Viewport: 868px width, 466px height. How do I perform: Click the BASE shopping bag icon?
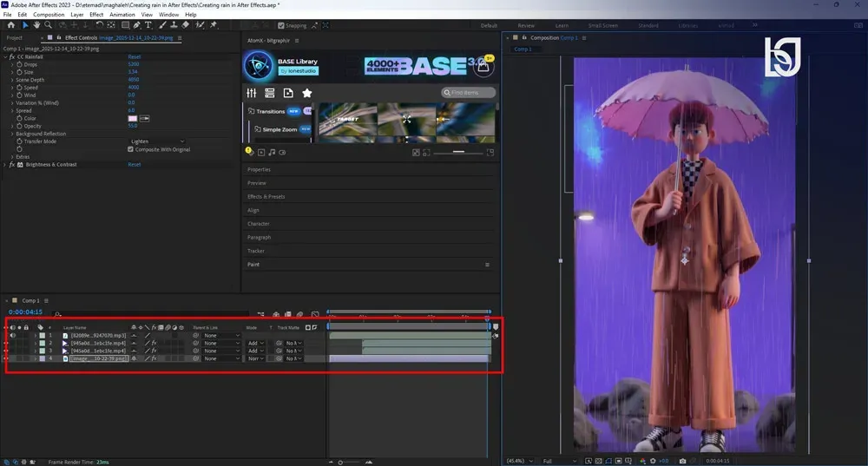483,67
